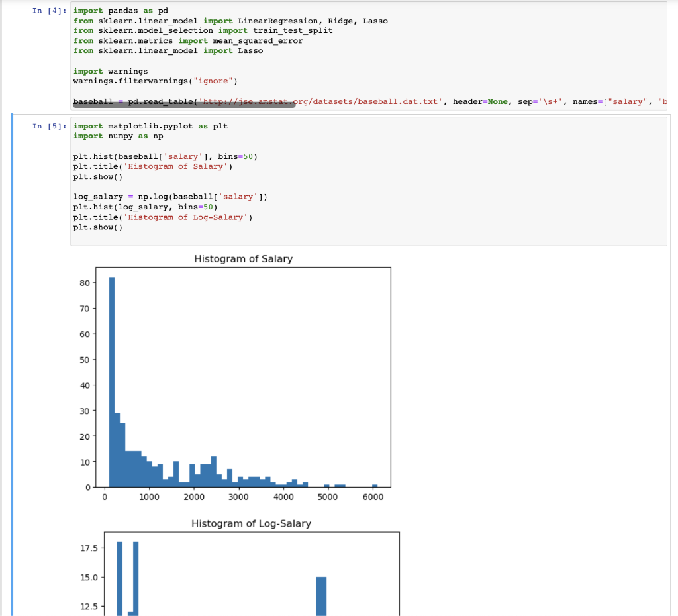Click the blue selected-cell bar on left edge
The width and height of the screenshot is (678, 616).
point(12,365)
